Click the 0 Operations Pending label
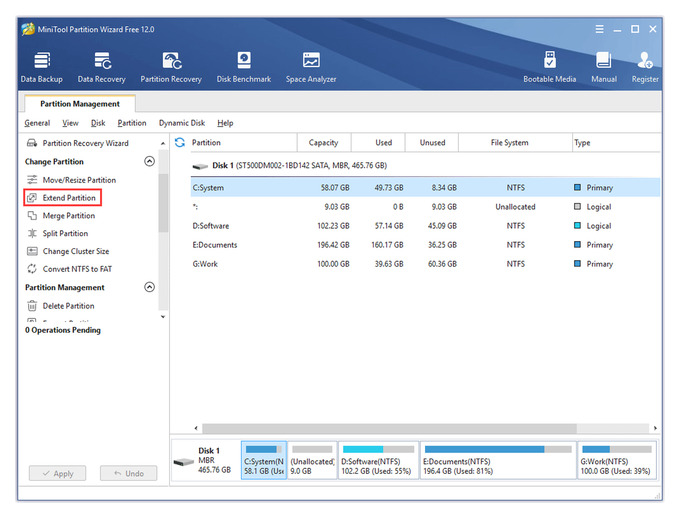The height and width of the screenshot is (518, 680). pyautogui.click(x=63, y=330)
